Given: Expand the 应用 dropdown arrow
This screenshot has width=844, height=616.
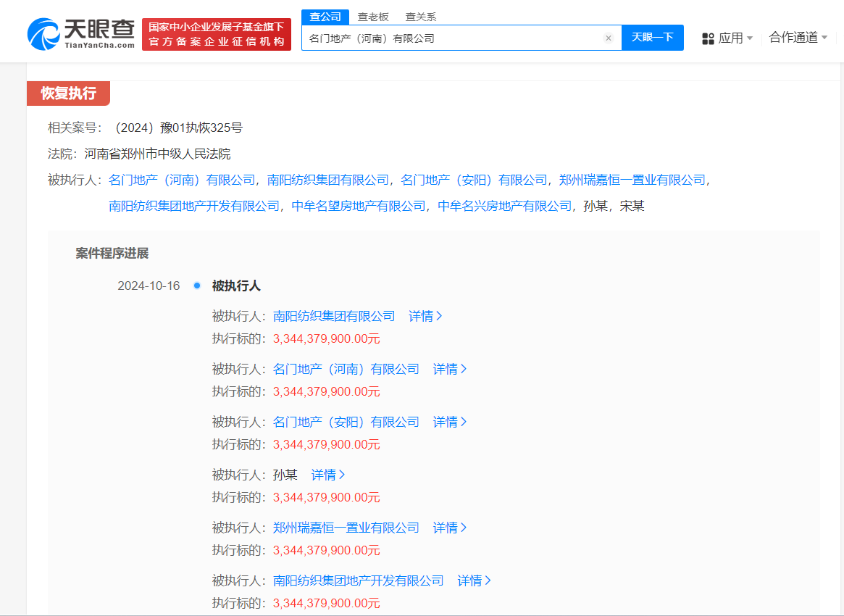Looking at the screenshot, I should pyautogui.click(x=750, y=38).
